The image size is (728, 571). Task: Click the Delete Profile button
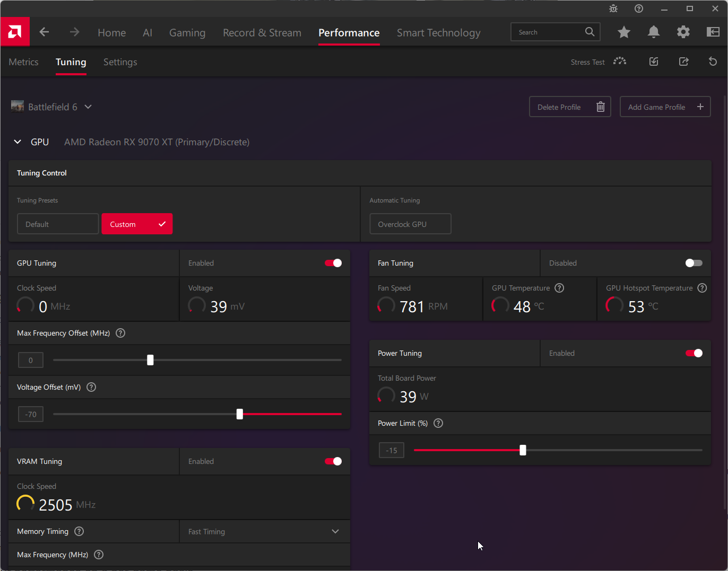pos(570,107)
